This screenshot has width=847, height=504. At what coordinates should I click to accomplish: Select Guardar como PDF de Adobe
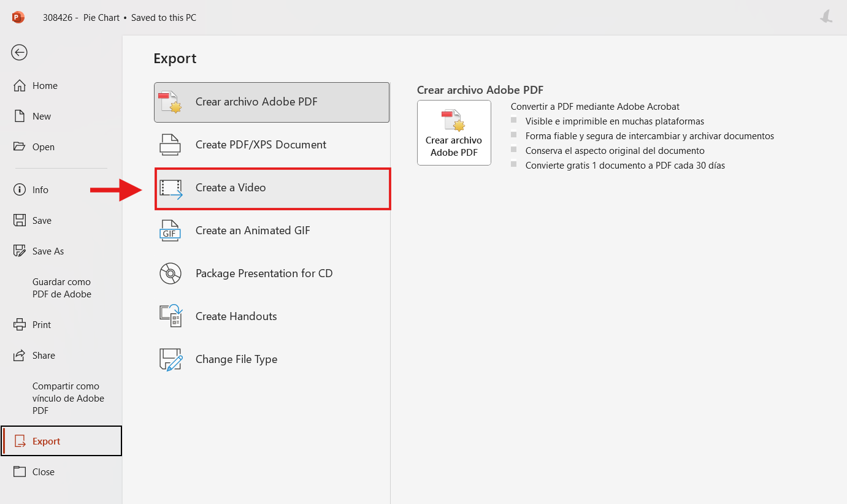[x=61, y=288]
